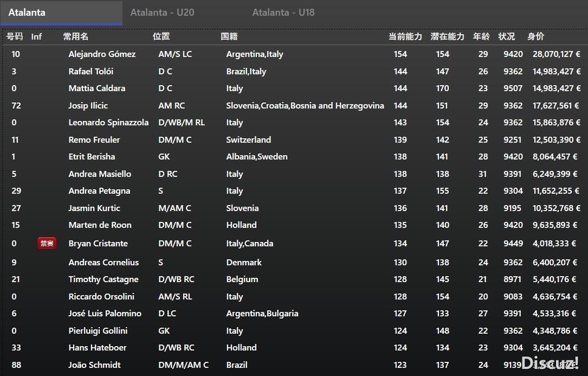The height and width of the screenshot is (376, 588).
Task: Click position AM/S RL of Orsolini
Action: (x=175, y=296)
